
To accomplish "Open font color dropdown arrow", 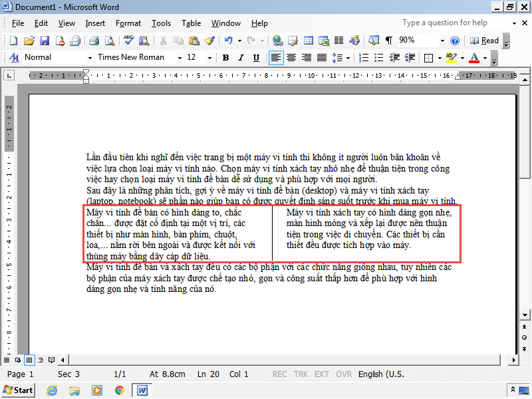I will coord(485,58).
